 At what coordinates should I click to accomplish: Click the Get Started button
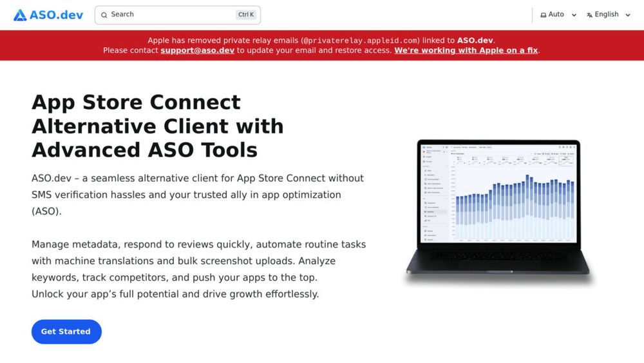(66, 331)
